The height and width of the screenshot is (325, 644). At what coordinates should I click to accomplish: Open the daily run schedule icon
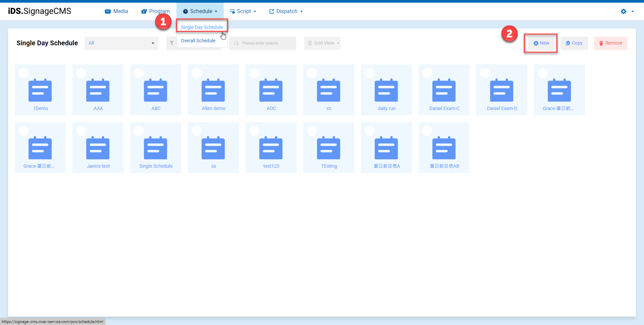click(386, 90)
